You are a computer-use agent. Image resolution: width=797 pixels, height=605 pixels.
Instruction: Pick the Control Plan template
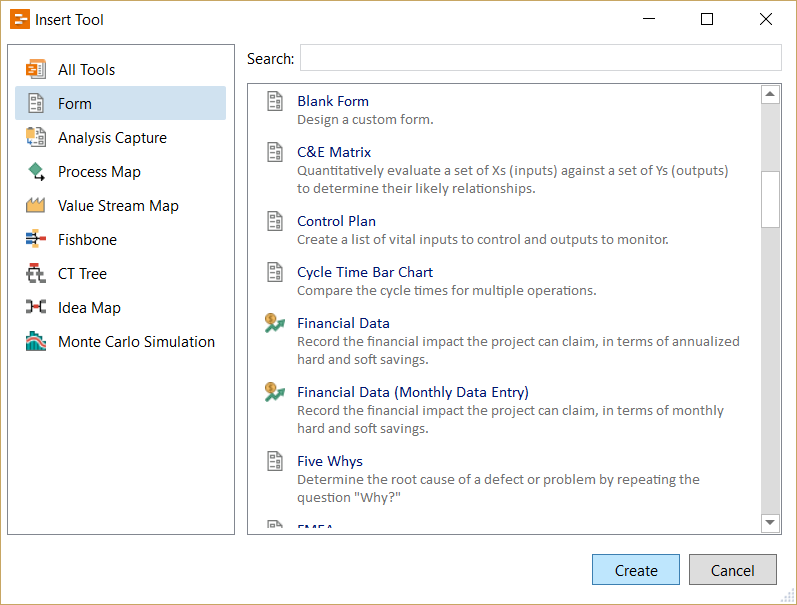[336, 221]
